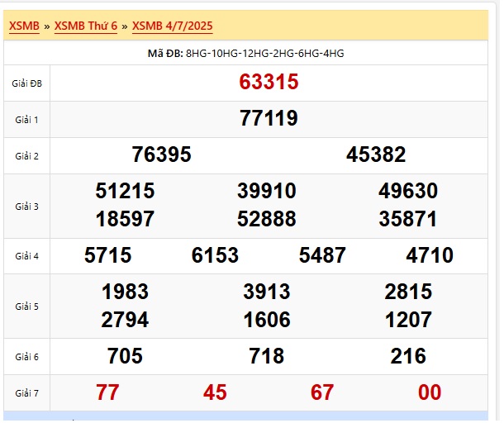Select sixth prize number 705
Viewport: 504px width, 423px height.
[x=125, y=356]
